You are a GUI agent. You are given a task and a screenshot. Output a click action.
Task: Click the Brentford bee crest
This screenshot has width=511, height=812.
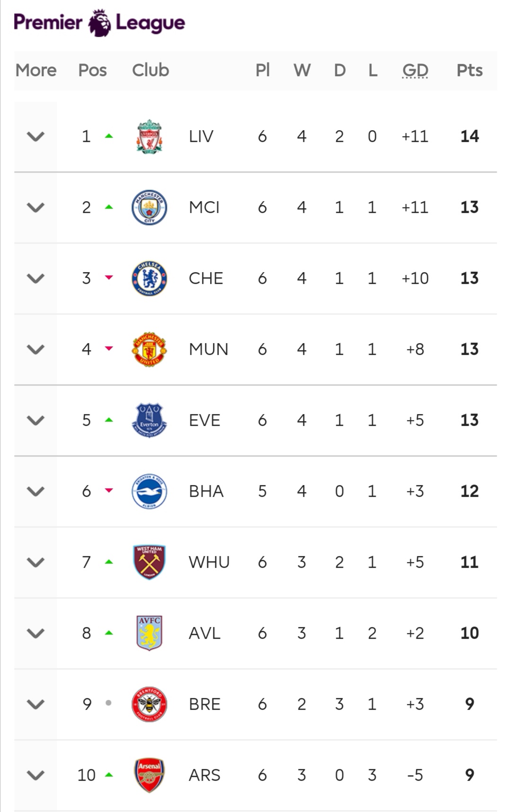point(149,704)
